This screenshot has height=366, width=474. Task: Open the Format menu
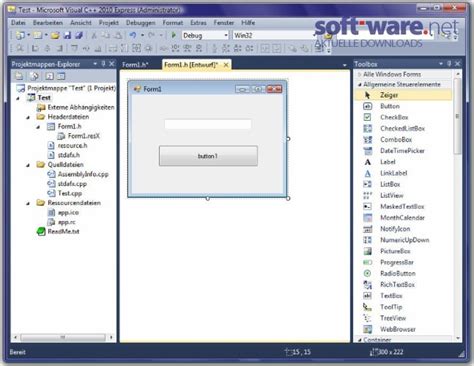point(173,23)
